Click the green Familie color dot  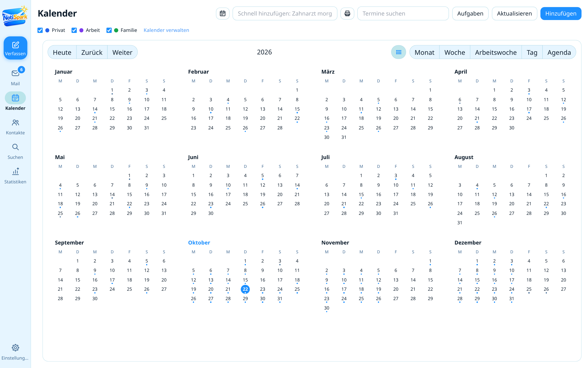click(116, 30)
